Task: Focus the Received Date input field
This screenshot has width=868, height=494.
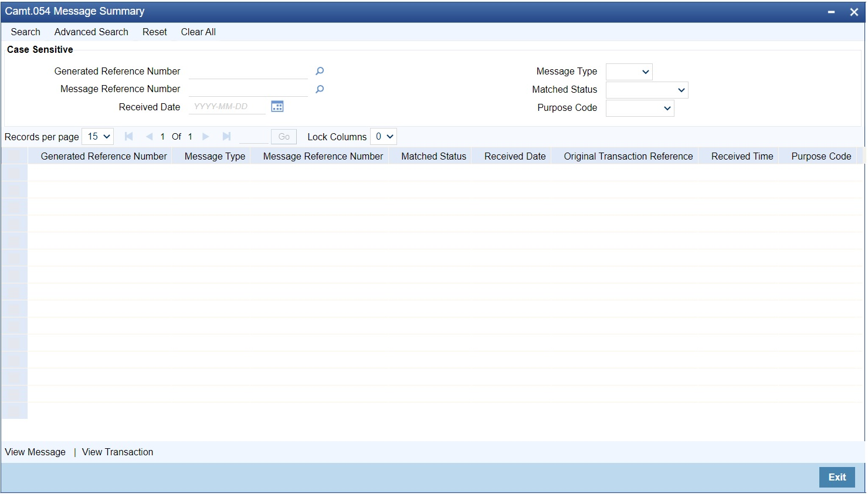Action: coord(227,107)
